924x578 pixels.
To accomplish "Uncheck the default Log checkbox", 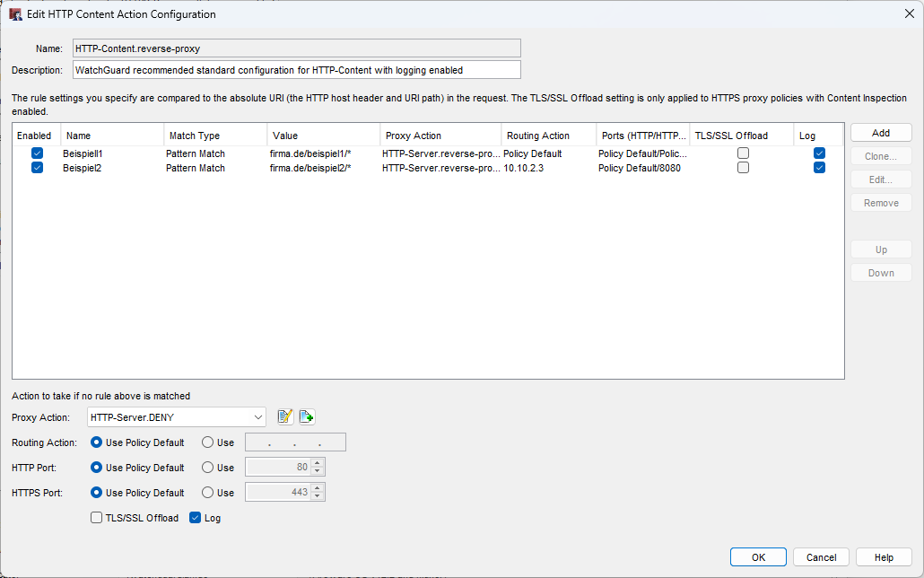I will 195,518.
